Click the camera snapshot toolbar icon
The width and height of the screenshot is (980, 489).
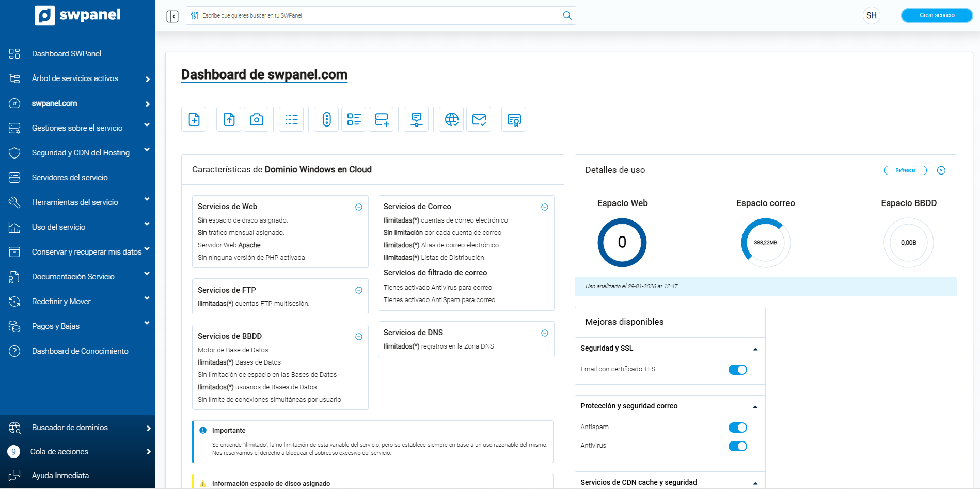[256, 120]
